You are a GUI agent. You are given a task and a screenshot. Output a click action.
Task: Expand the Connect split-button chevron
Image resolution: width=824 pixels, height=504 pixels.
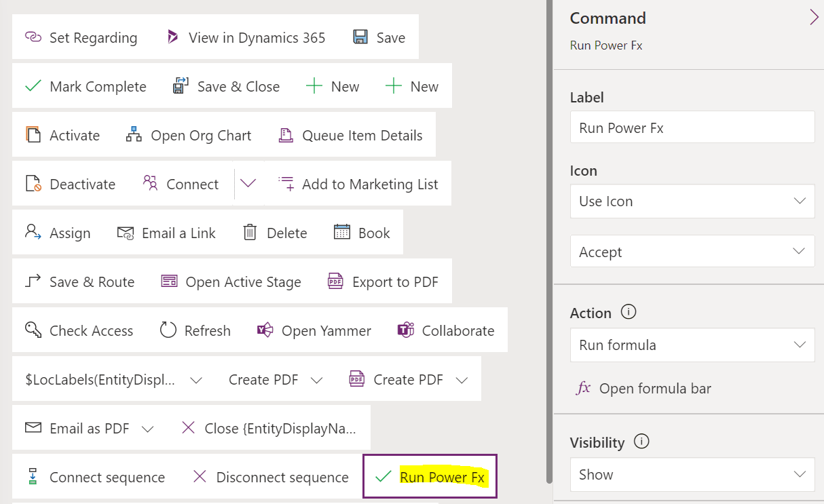248,184
